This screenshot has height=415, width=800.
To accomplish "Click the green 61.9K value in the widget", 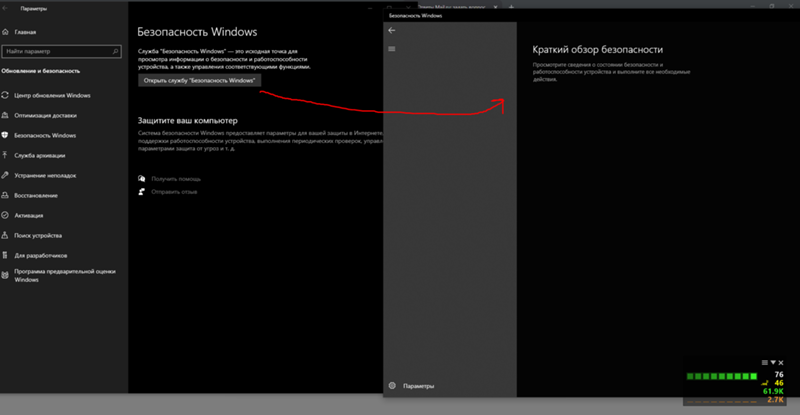I will [x=773, y=391].
